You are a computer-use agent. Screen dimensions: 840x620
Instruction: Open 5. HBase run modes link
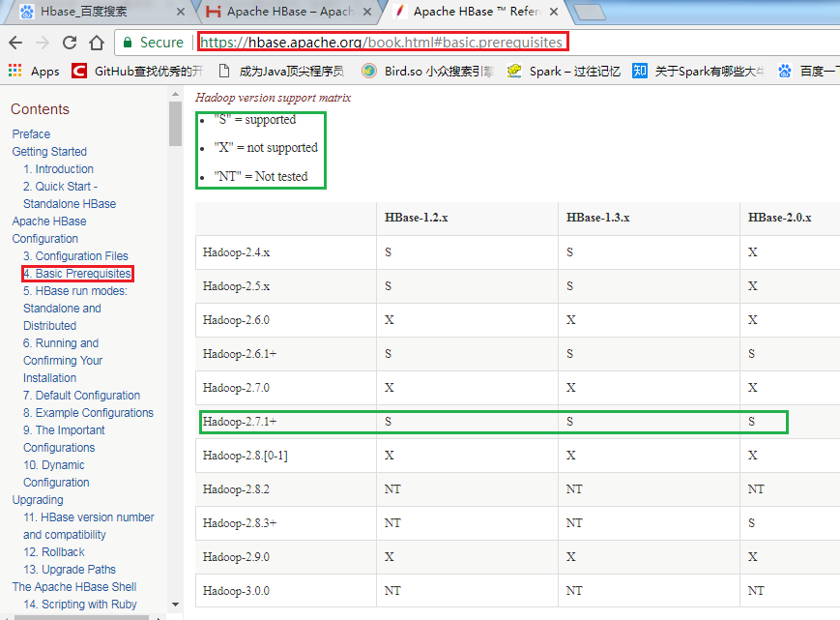[75, 309]
